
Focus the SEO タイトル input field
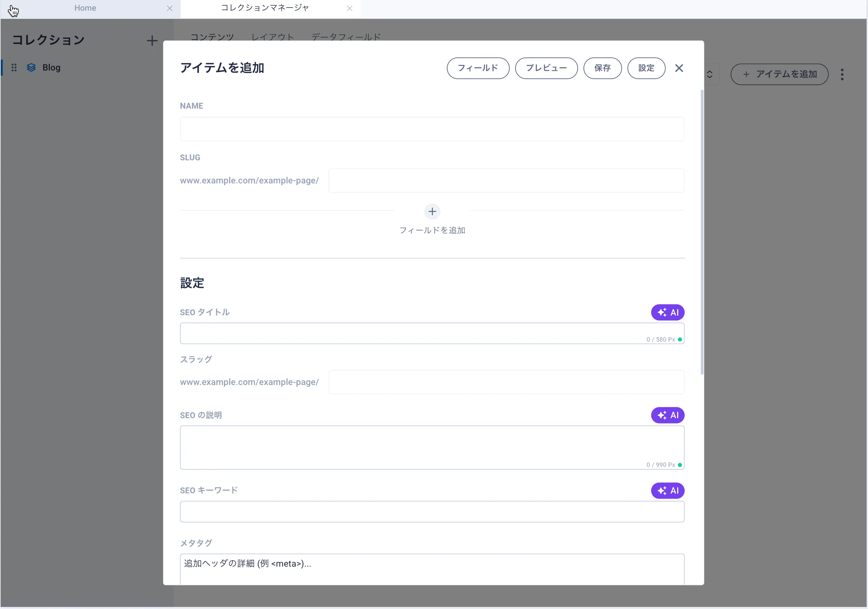[x=432, y=333]
